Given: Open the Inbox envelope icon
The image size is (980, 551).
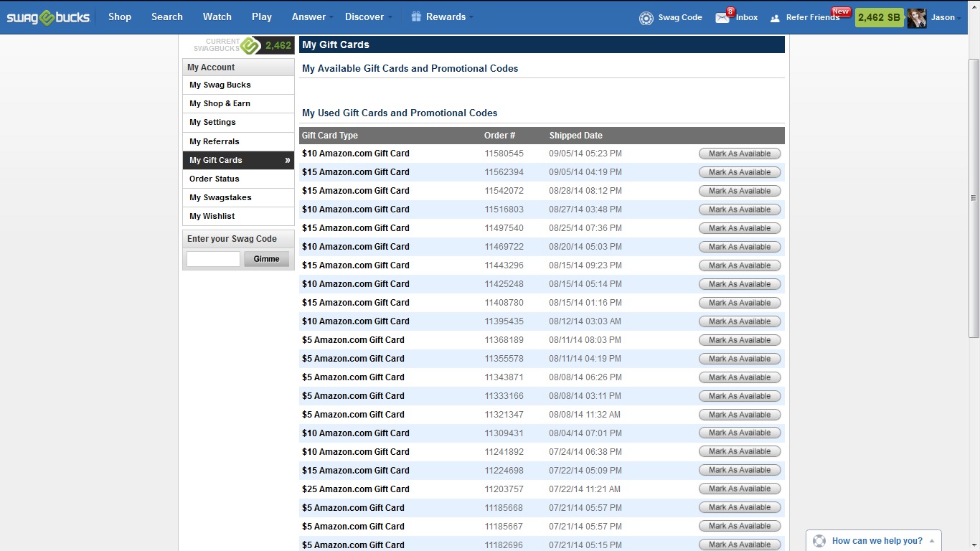Looking at the screenshot, I should coord(722,18).
